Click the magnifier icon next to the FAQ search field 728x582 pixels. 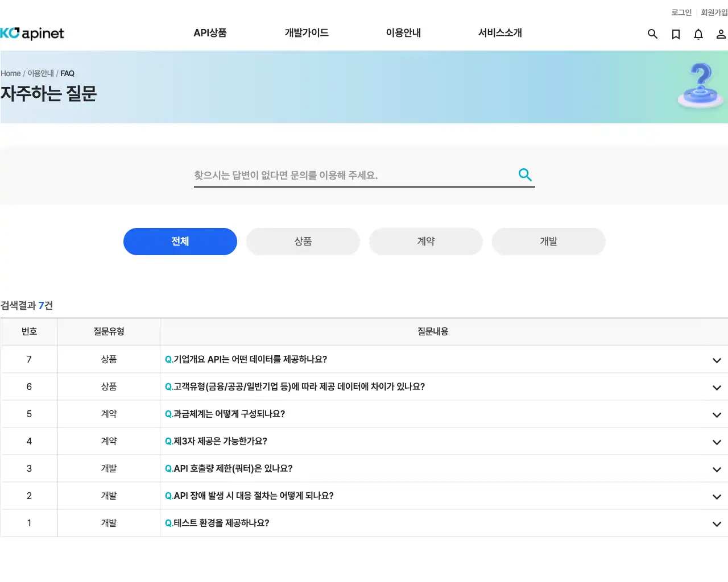point(524,174)
